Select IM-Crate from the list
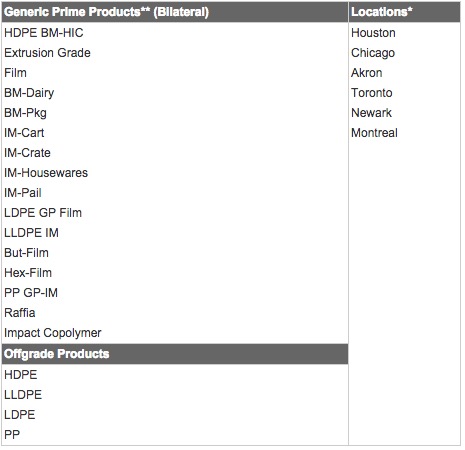 (x=27, y=153)
